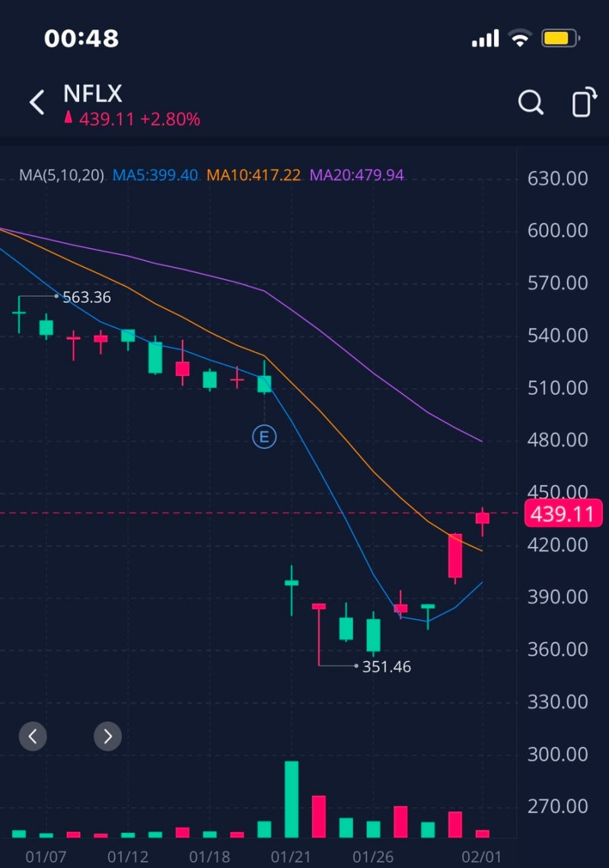Screen dimensions: 609x868
Task: Tap the 420.00 price axis label
Action: tap(557, 545)
